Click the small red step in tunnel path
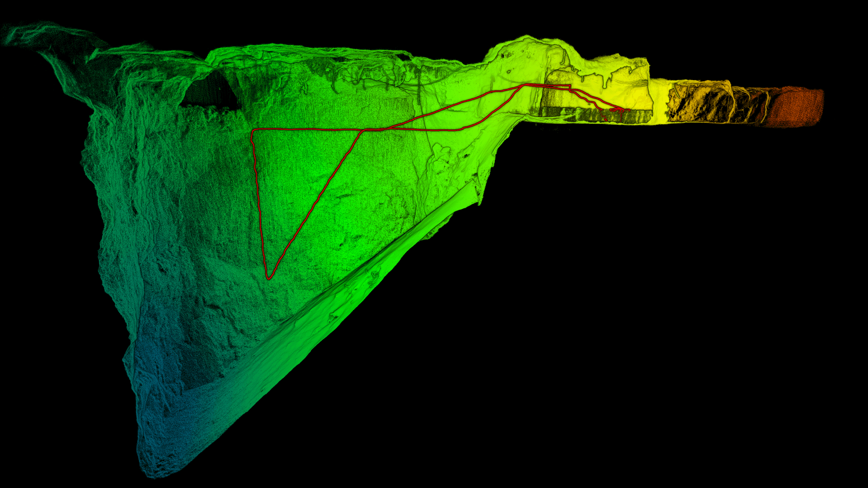Viewport: 868px width, 488px height. [570, 88]
